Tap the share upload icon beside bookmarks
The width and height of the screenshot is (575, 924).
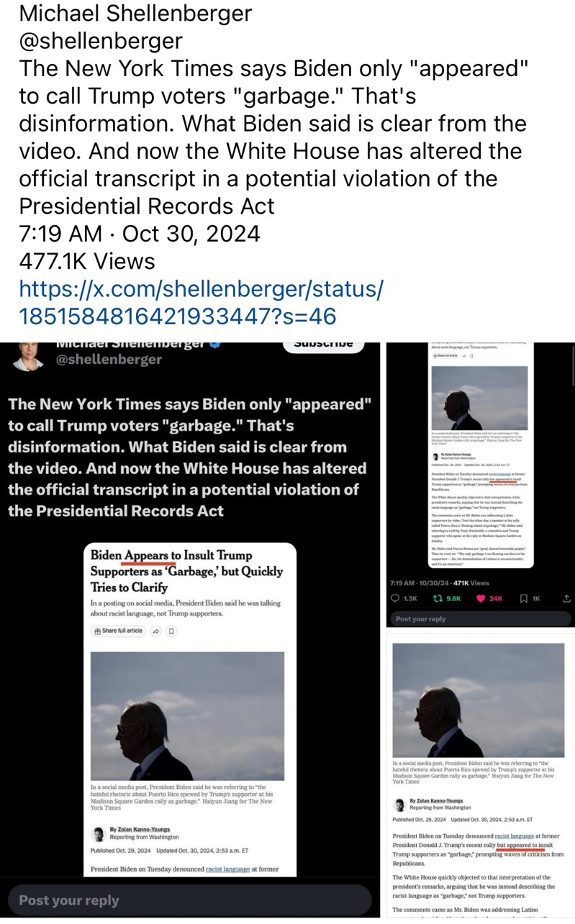(x=566, y=598)
